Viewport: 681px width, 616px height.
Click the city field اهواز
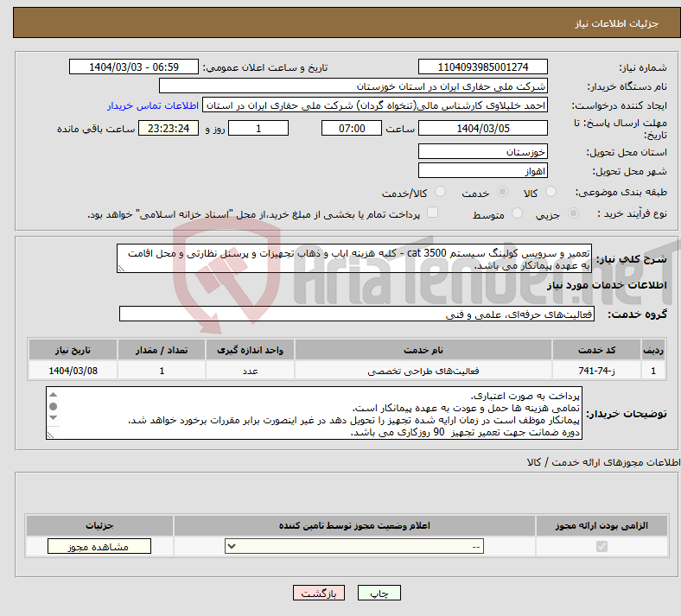[x=482, y=170]
